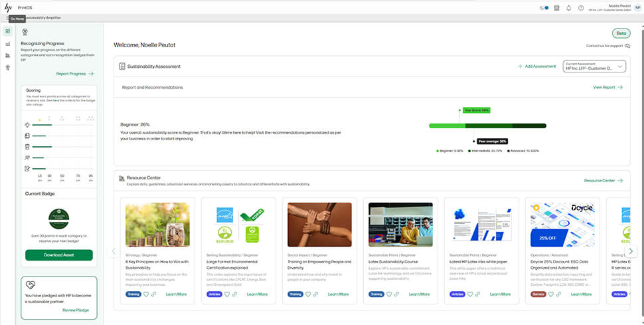The width and height of the screenshot is (644, 325).
Task: Open the Review Pledge link
Action: [76, 310]
